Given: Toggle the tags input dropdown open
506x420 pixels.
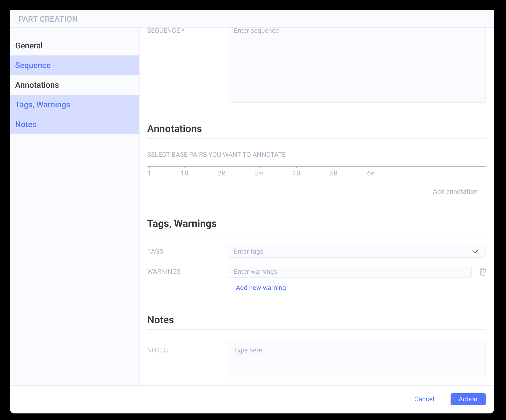Looking at the screenshot, I should [x=475, y=251].
